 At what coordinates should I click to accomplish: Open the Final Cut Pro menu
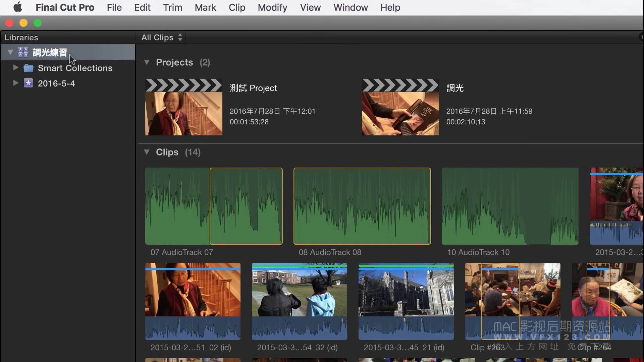coord(65,7)
